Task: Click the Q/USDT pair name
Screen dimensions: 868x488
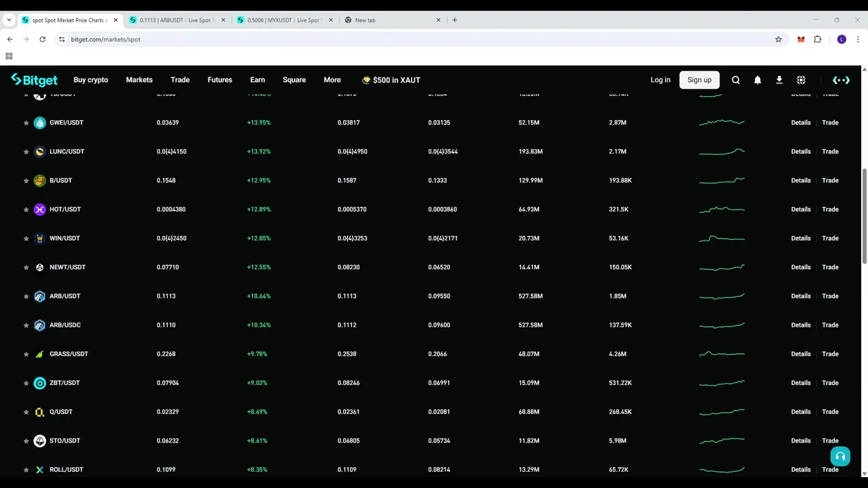Action: (61, 412)
